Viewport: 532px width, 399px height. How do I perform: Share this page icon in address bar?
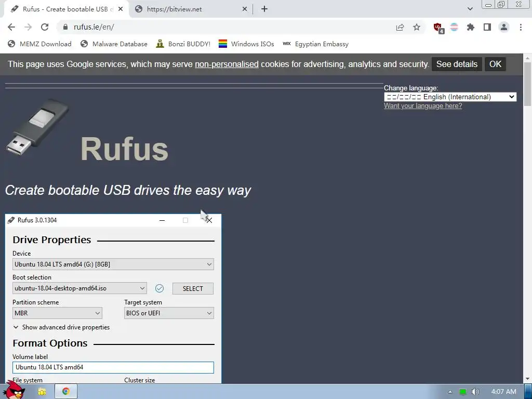pyautogui.click(x=400, y=28)
